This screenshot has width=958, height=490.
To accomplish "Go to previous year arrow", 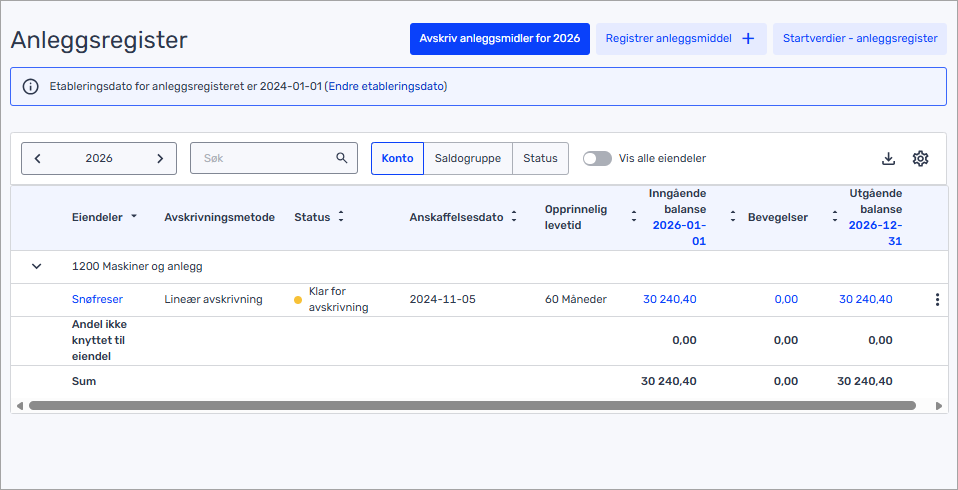I will click(x=38, y=158).
